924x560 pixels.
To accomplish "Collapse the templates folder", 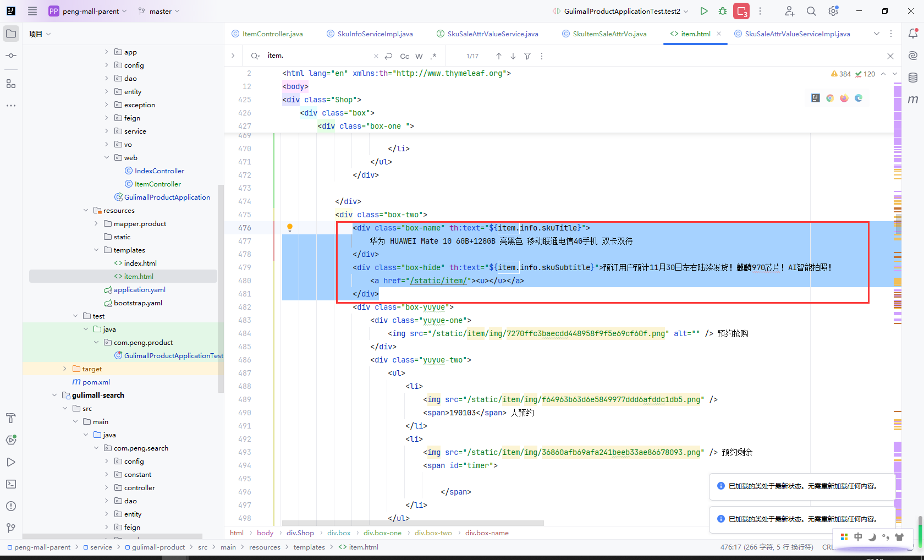I will tap(96, 250).
